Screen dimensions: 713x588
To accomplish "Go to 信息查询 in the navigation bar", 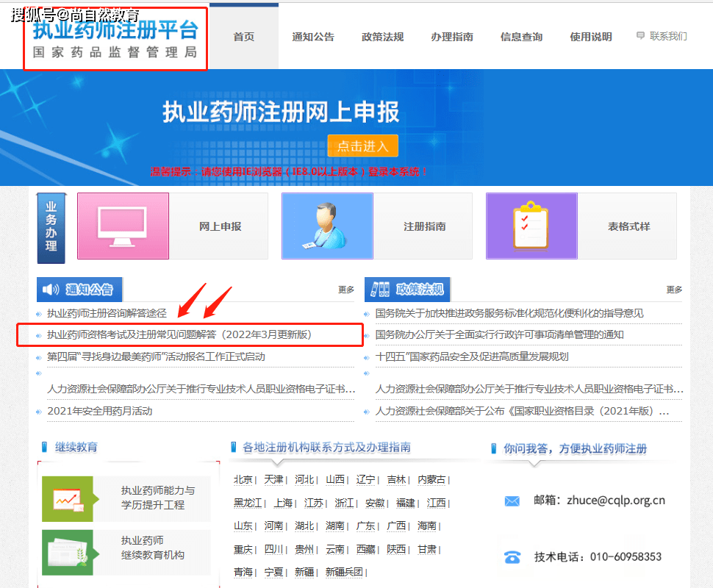I will [x=521, y=37].
